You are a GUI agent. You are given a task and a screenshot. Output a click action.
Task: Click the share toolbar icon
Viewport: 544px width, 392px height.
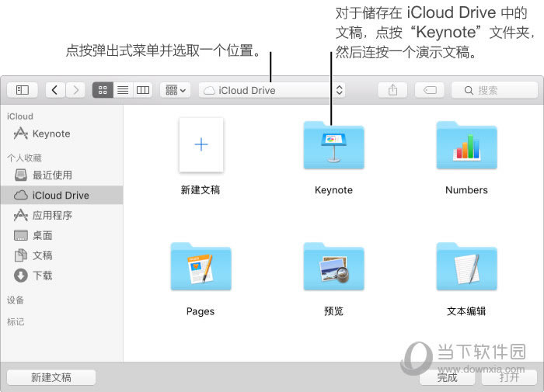(x=392, y=90)
